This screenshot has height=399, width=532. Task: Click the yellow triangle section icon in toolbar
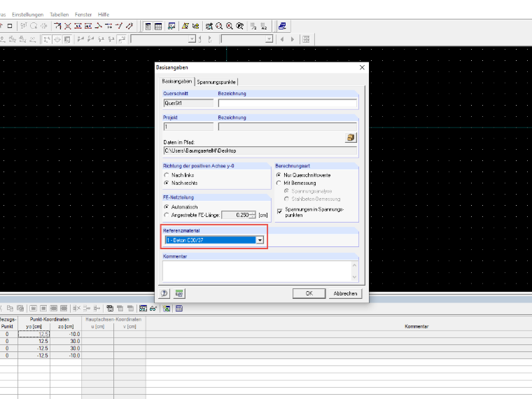tap(185, 26)
